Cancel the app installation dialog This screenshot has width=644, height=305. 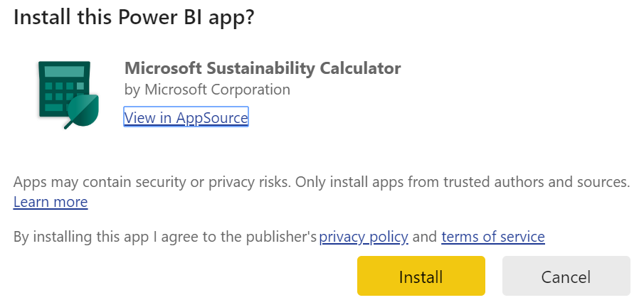click(566, 276)
